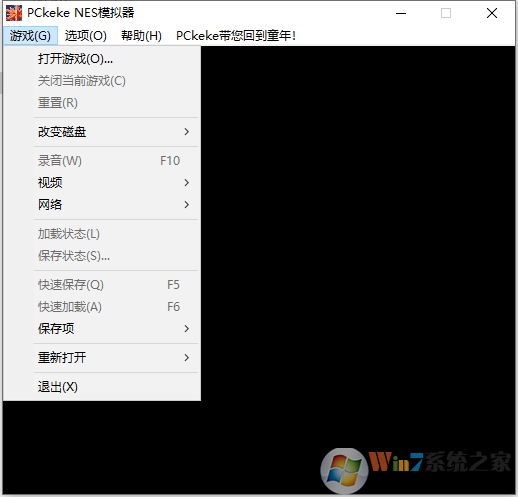Open the 帮助(H) menu
This screenshot has height=497, width=518.
point(141,36)
